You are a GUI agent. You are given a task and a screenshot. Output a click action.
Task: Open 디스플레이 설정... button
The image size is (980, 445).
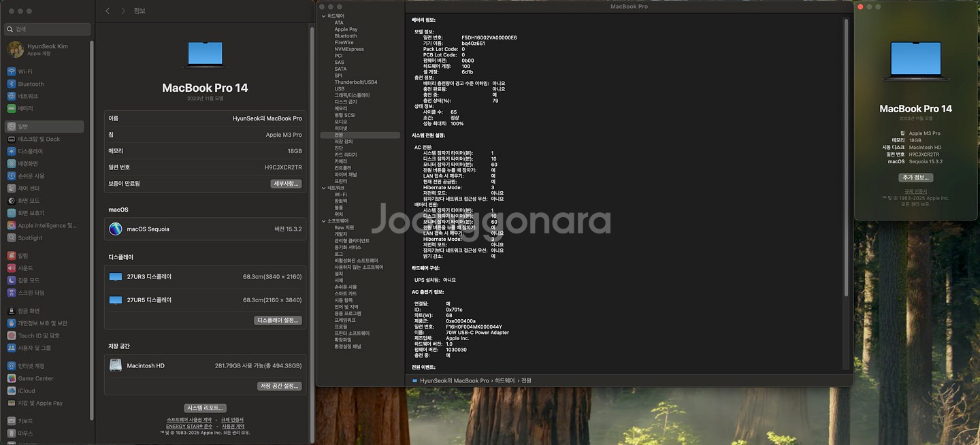[278, 320]
